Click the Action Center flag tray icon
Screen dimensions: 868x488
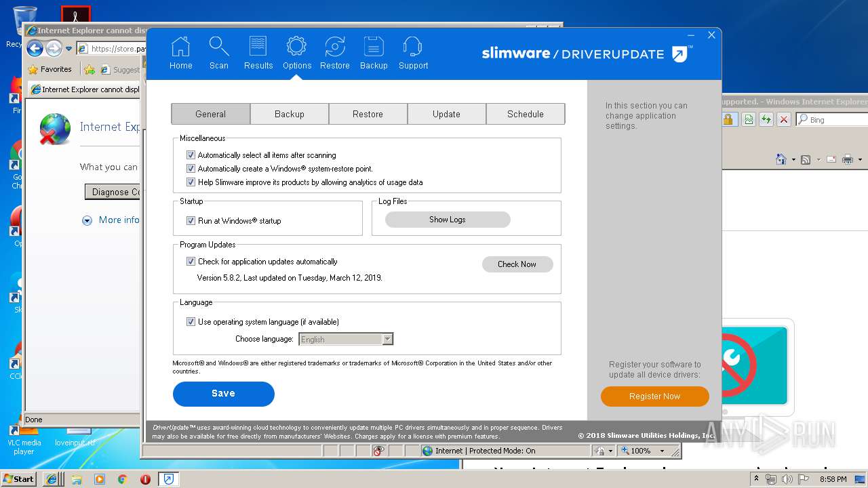coord(803,479)
